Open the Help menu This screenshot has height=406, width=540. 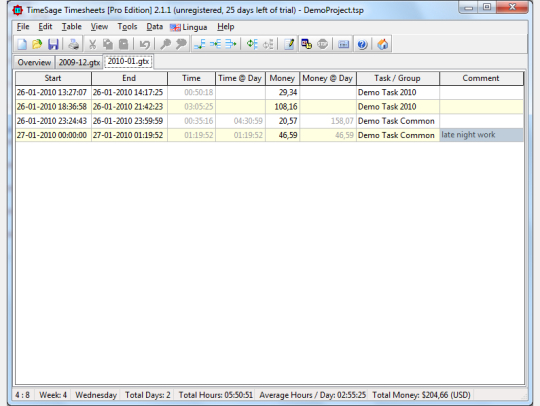[x=226, y=27]
